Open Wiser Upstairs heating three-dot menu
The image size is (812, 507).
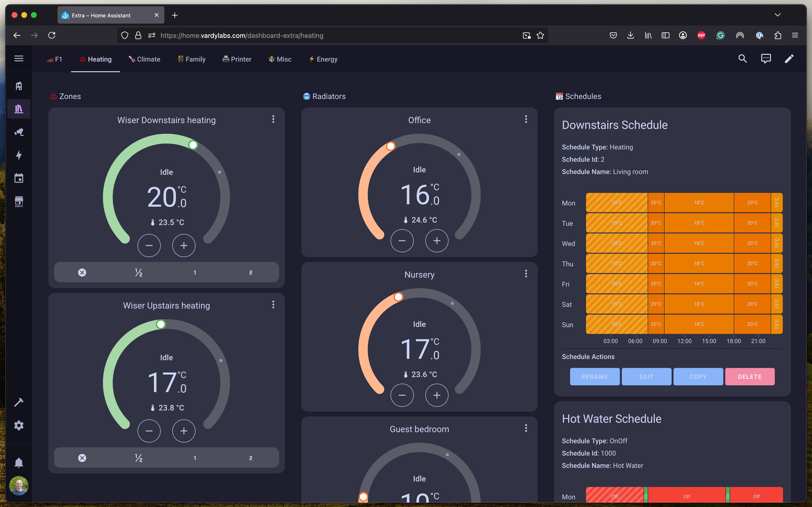click(x=273, y=305)
